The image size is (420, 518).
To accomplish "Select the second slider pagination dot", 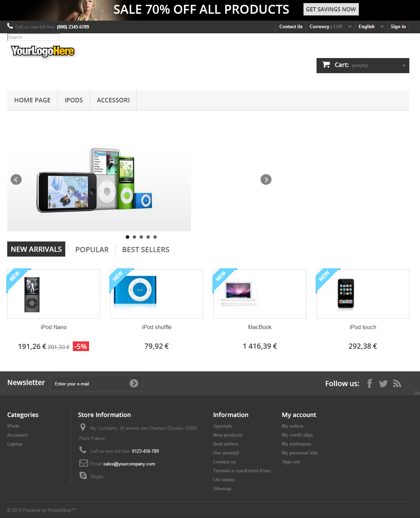I will pos(134,237).
